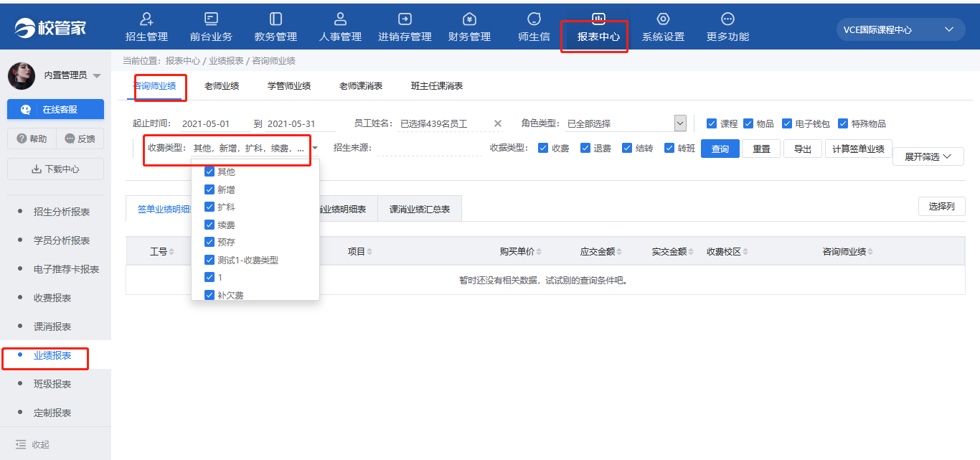The height and width of the screenshot is (460, 980).
Task: Open 在线客服 chat
Action: 55,110
